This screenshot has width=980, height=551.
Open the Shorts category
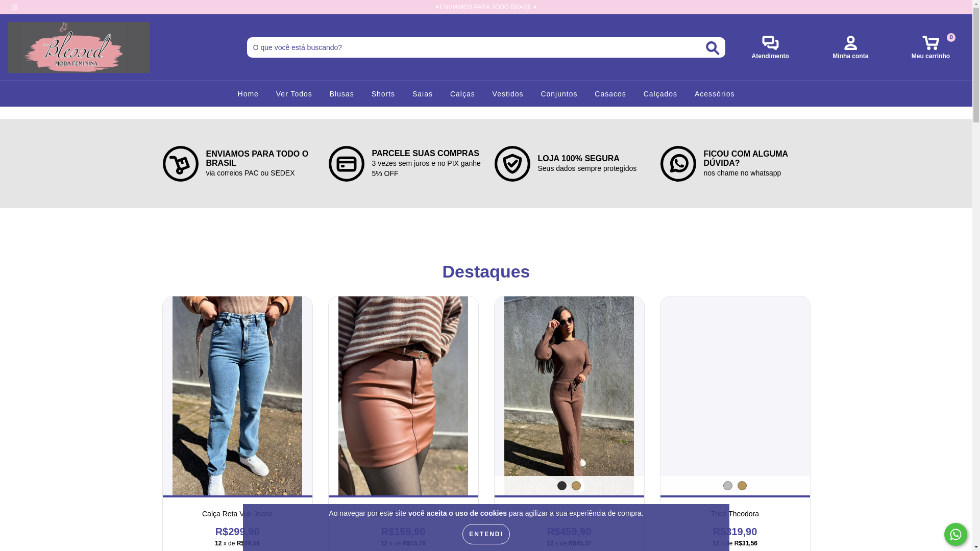(383, 94)
